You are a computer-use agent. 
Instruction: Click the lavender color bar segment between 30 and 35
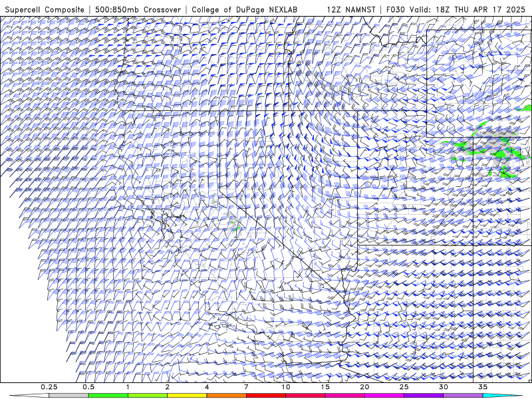[x=463, y=396]
